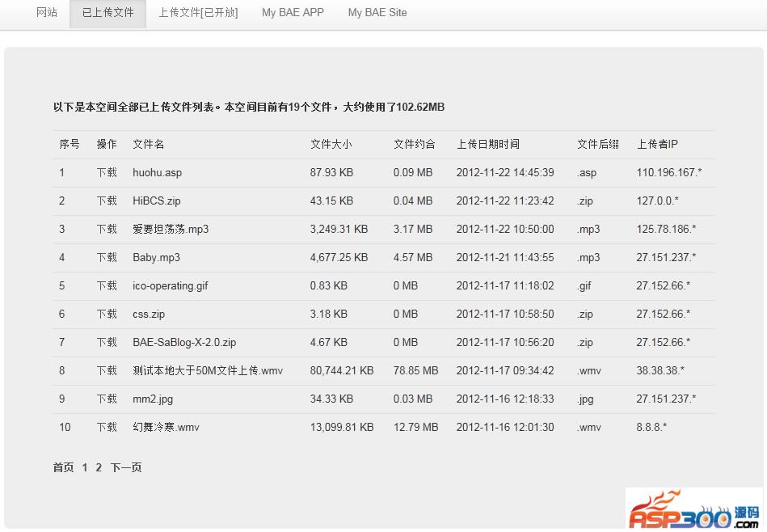767x532 pixels.
Task: Open the My BAE APP tab
Action: (x=293, y=13)
